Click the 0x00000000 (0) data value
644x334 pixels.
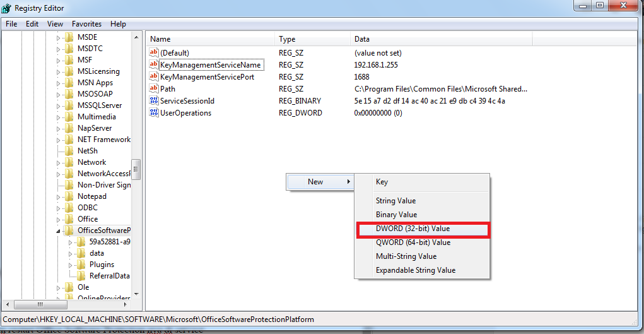[x=378, y=113]
